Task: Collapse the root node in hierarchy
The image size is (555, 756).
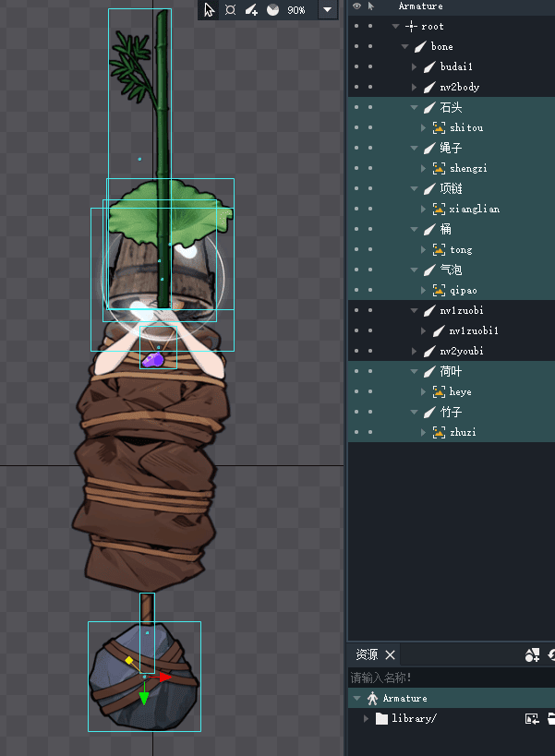Action: tap(395, 26)
